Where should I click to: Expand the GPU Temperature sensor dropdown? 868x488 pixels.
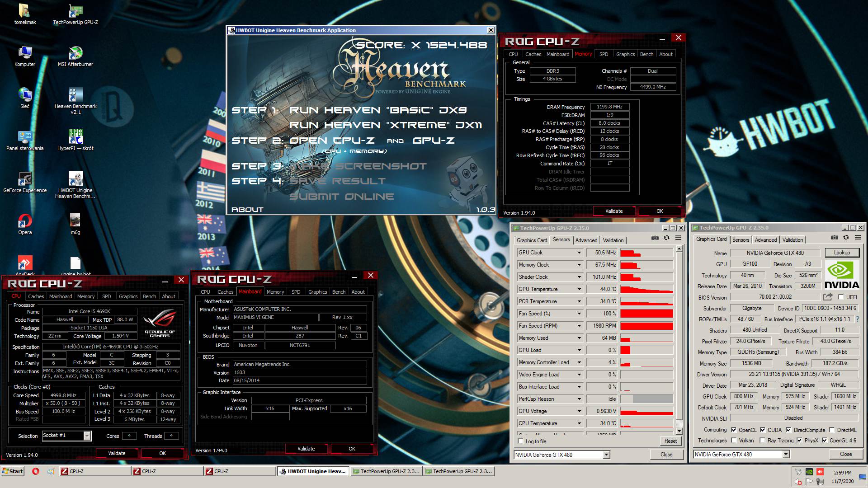[x=579, y=289]
